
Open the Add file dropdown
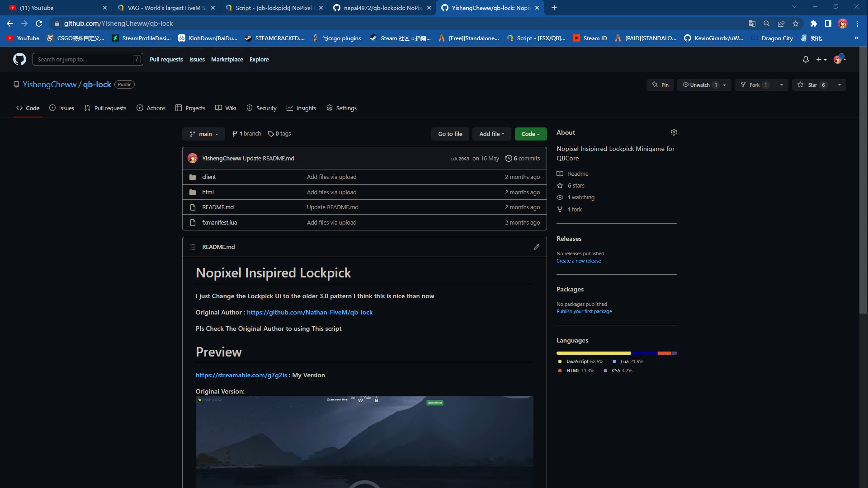[492, 134]
